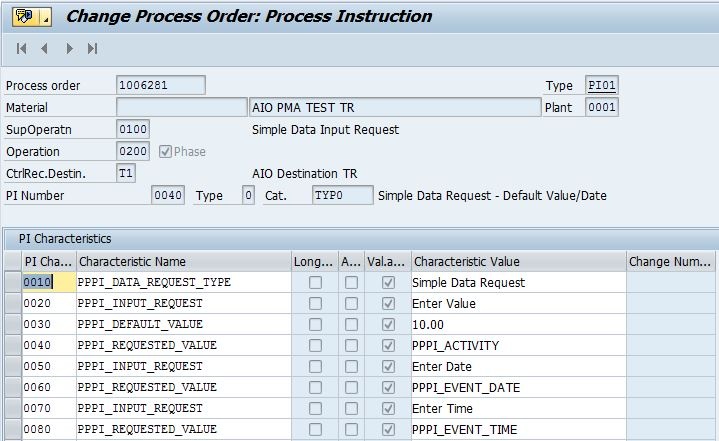Toggle Long text checkbox for row 0060
The width and height of the screenshot is (719, 441).
[315, 387]
